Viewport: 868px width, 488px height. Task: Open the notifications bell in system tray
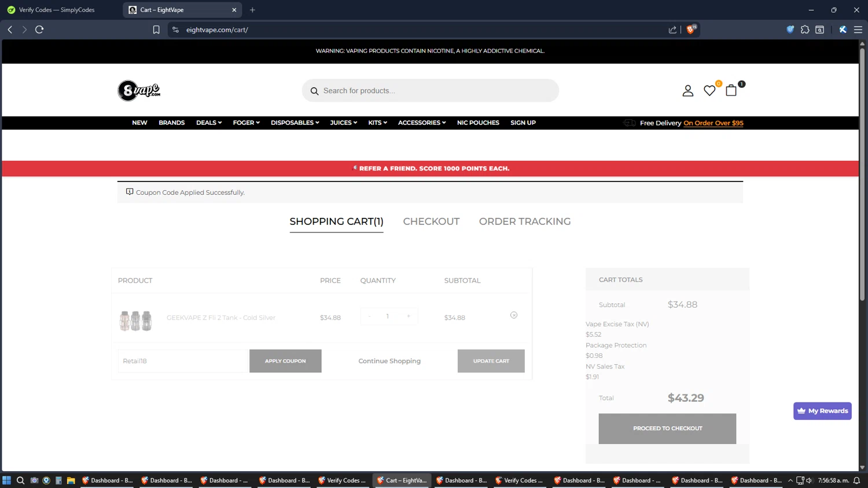857,480
